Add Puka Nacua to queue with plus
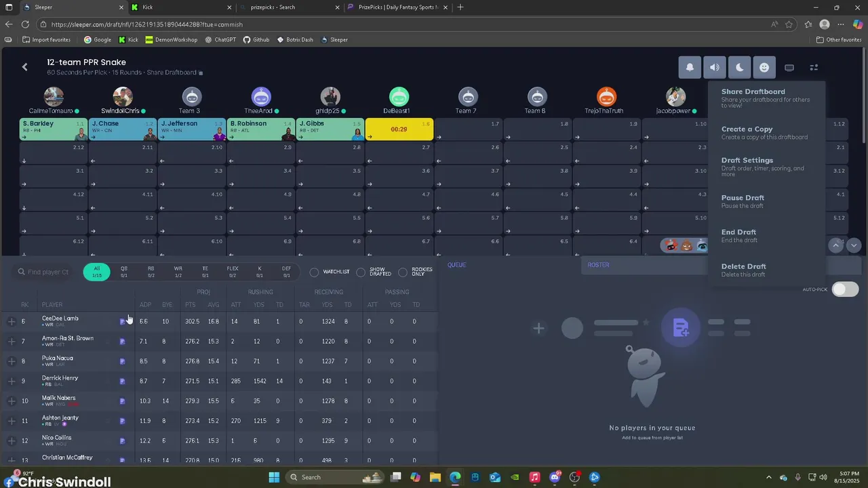The width and height of the screenshot is (868, 488). [12, 361]
